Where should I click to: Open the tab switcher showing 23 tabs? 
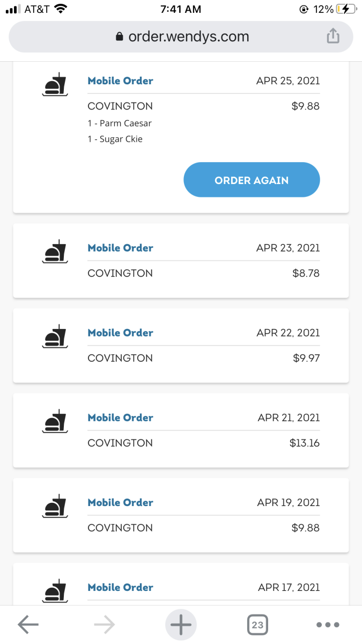(x=257, y=625)
